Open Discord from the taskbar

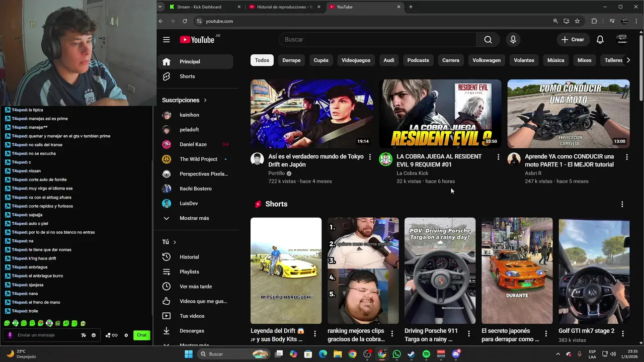(x=456, y=354)
